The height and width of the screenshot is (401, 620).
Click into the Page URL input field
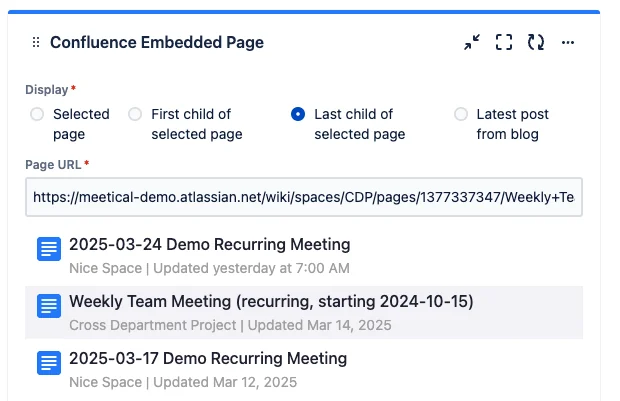[304, 197]
